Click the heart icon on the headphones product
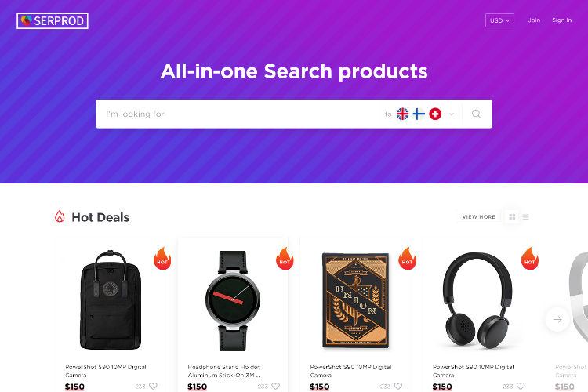Image resolution: width=588 pixels, height=392 pixels. coord(521,386)
